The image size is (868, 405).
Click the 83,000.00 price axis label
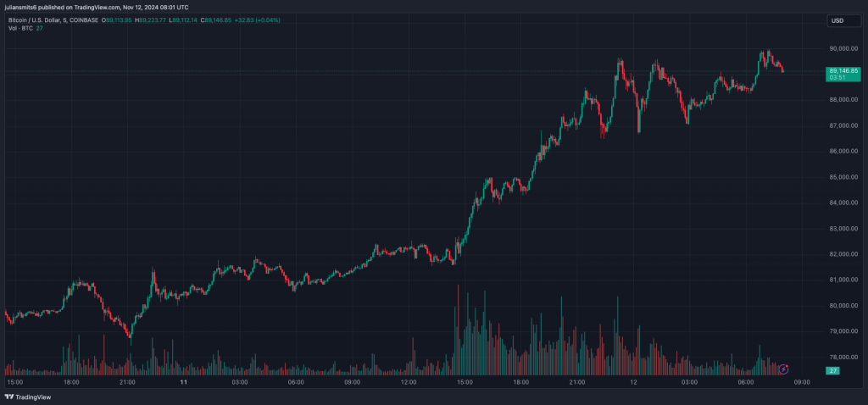(843, 229)
